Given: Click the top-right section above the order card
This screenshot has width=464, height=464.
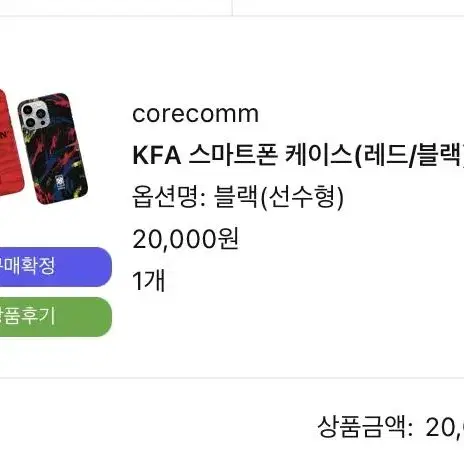Looking at the screenshot, I should (x=348, y=7).
